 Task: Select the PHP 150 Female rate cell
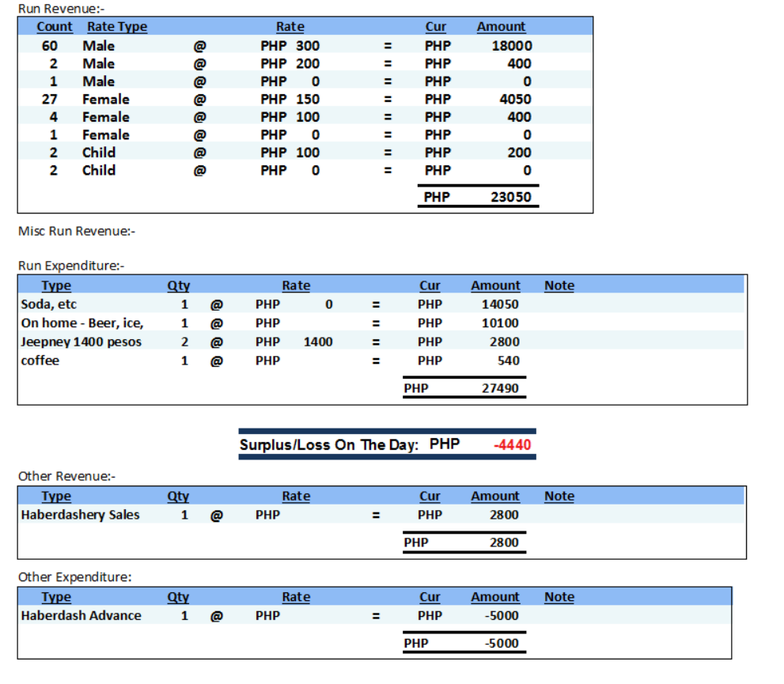tap(290, 100)
